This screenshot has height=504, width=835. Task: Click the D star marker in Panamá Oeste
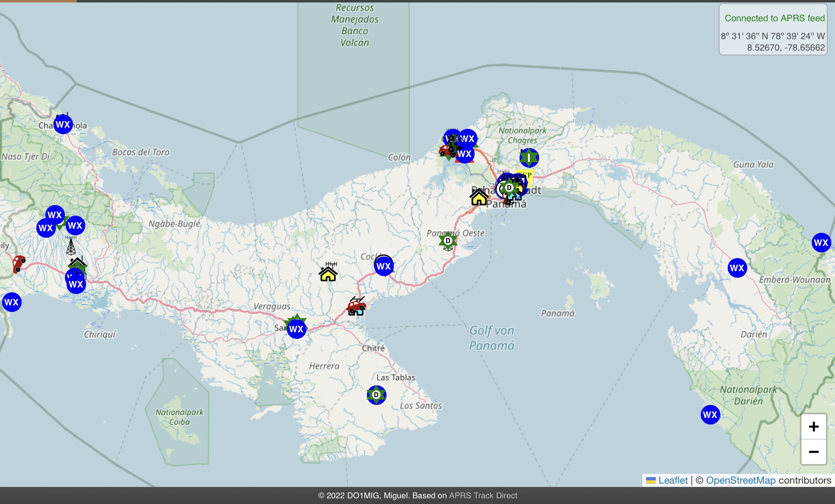coord(448,241)
